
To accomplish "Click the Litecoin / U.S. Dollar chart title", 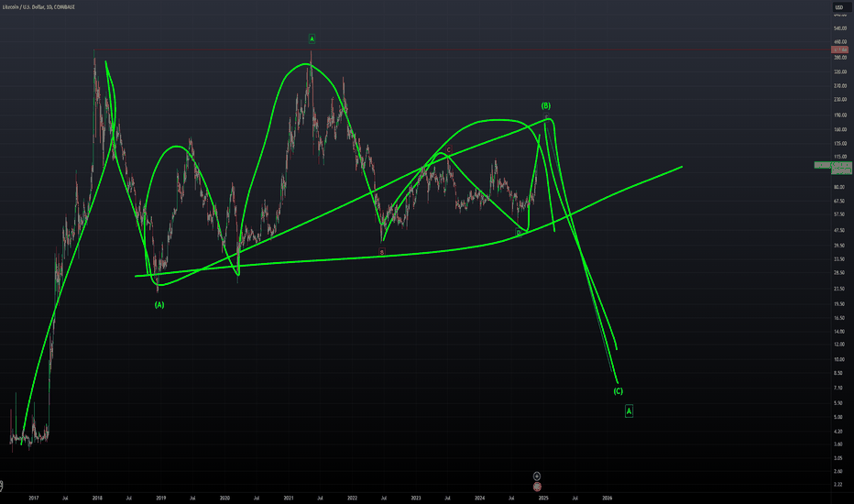I will click(38, 7).
